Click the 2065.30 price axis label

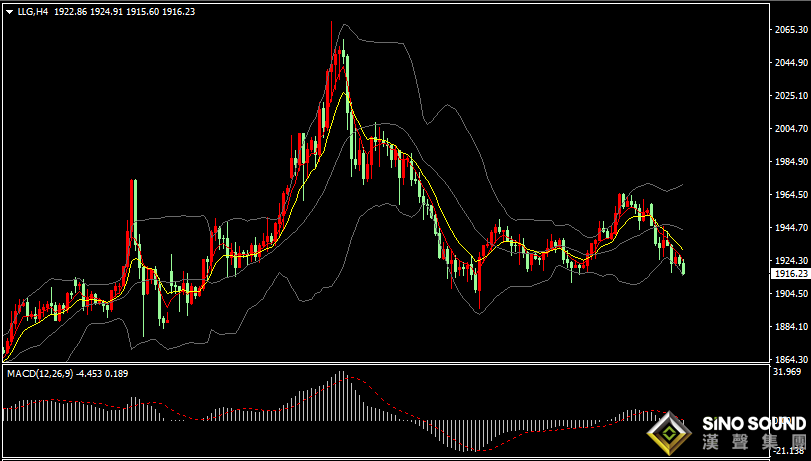click(789, 30)
